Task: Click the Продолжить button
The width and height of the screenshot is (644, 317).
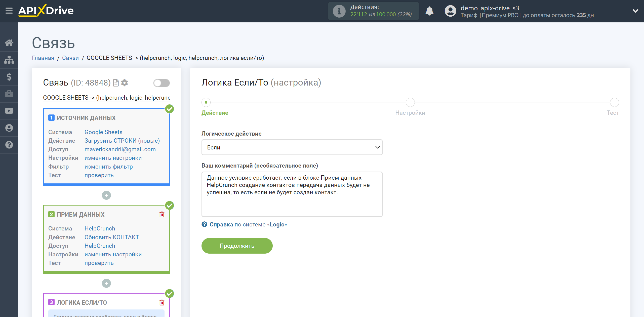Action: pos(237,246)
